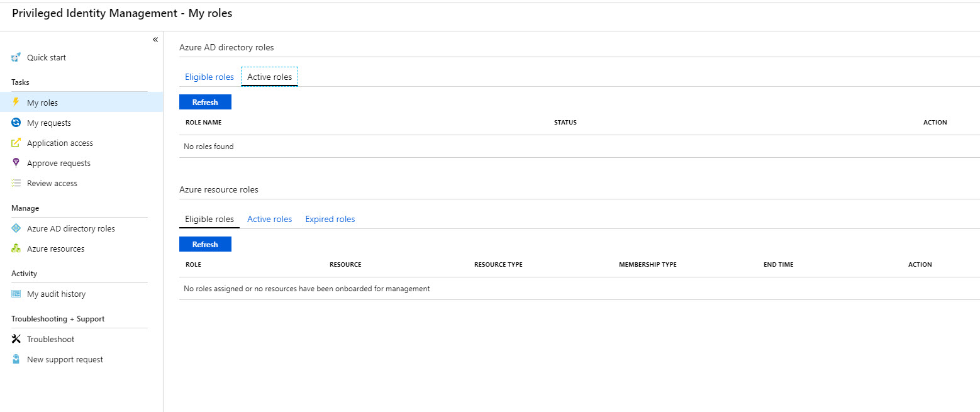This screenshot has width=980, height=412.
Task: Collapse the sidebar with the double chevron
Action: (x=155, y=40)
